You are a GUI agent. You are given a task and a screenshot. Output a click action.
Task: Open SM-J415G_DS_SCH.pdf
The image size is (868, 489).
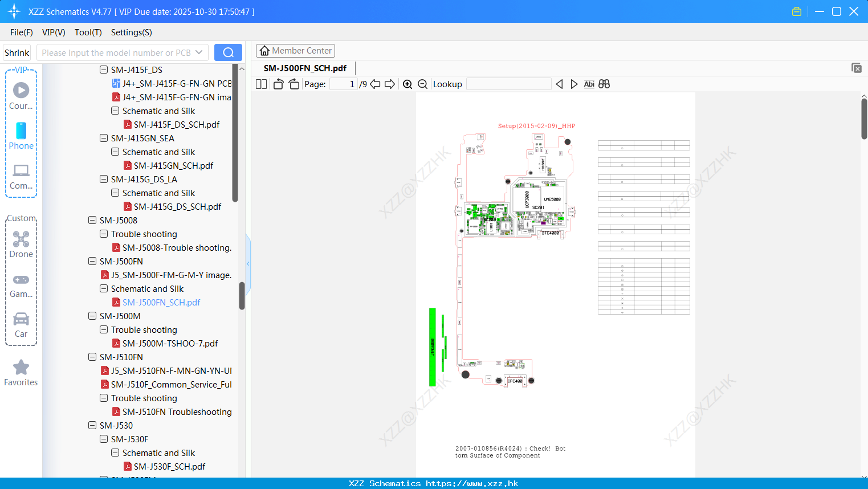pyautogui.click(x=177, y=206)
